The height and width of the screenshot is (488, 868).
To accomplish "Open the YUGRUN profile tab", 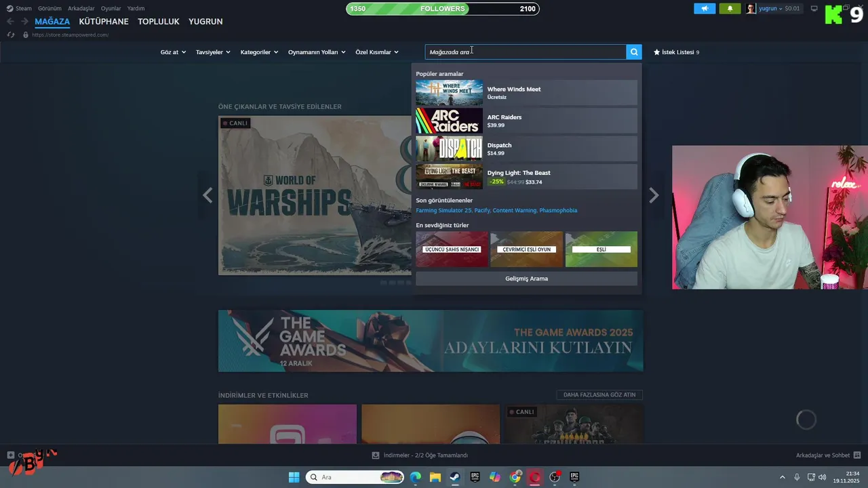I will 205,22.
